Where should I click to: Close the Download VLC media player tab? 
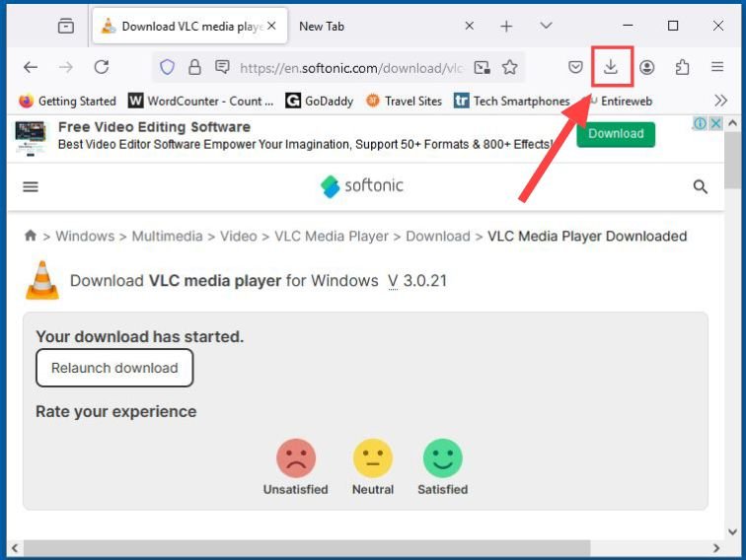click(271, 26)
